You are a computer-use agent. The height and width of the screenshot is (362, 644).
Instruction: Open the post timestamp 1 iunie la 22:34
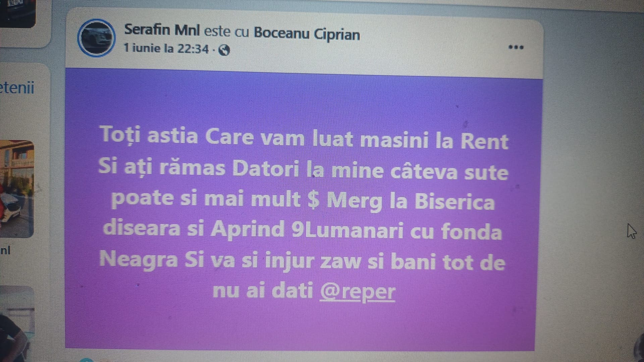pos(166,49)
